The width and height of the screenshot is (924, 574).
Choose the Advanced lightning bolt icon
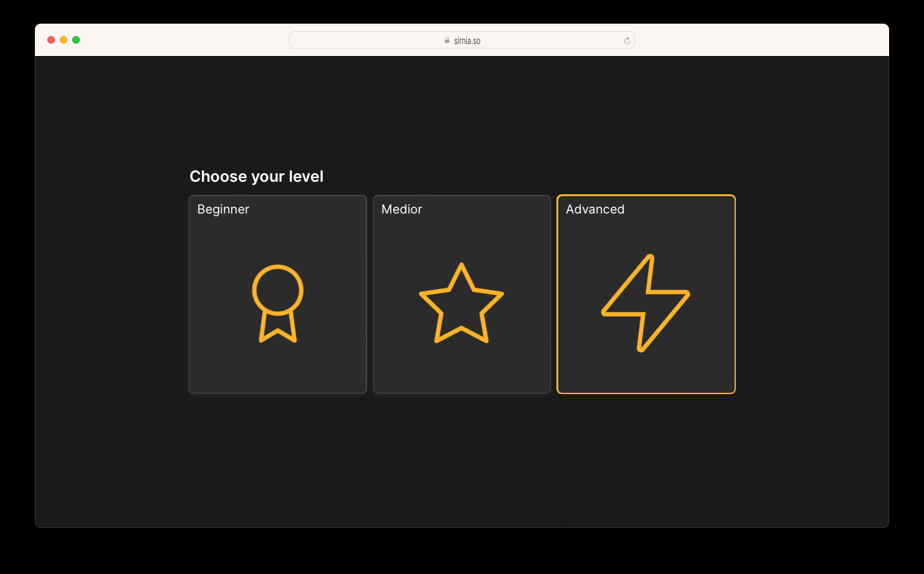(x=645, y=303)
